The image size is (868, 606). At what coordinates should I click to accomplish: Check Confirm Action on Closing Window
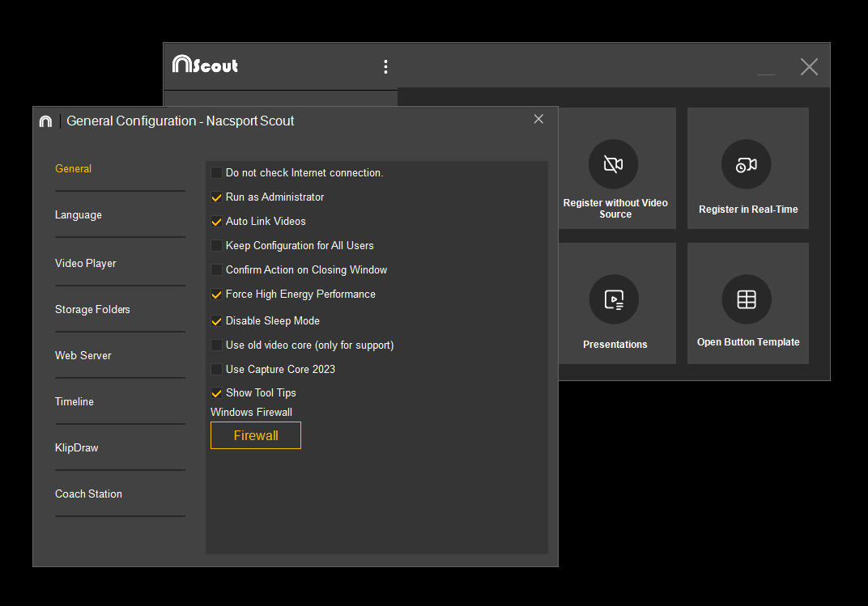click(216, 269)
